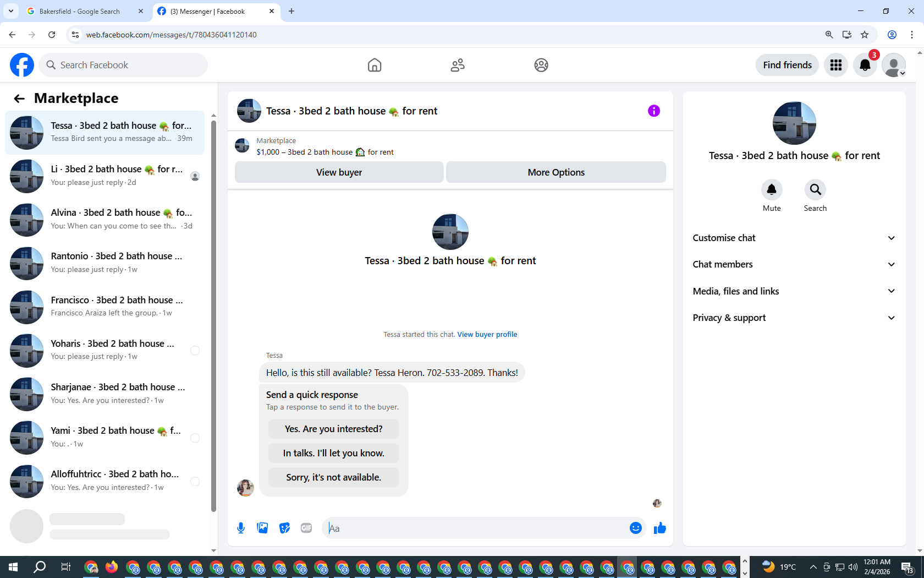This screenshot has width=924, height=578.
Task: Reload the page in Chrome
Action: (x=52, y=35)
